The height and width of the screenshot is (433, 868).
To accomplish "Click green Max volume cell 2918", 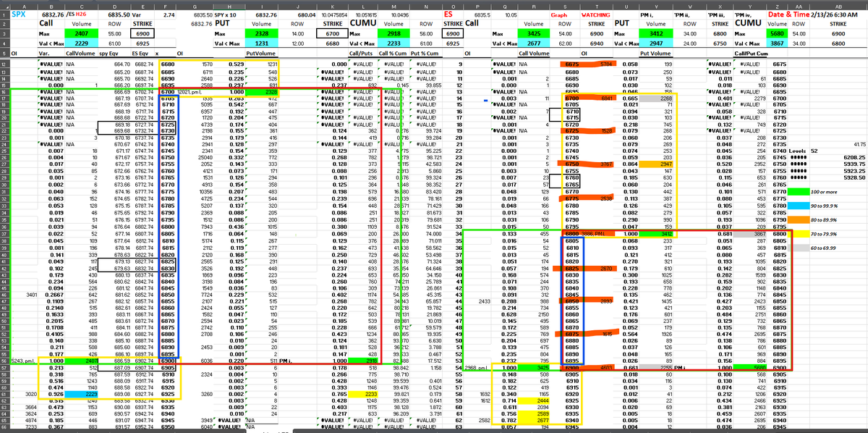I will [x=395, y=33].
